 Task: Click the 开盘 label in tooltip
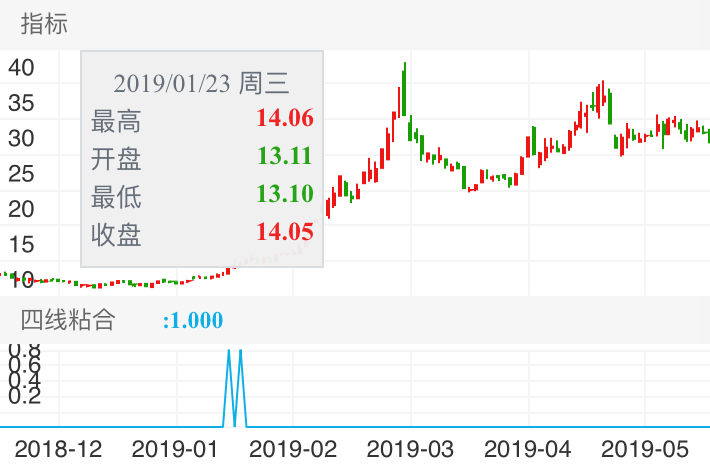click(116, 159)
